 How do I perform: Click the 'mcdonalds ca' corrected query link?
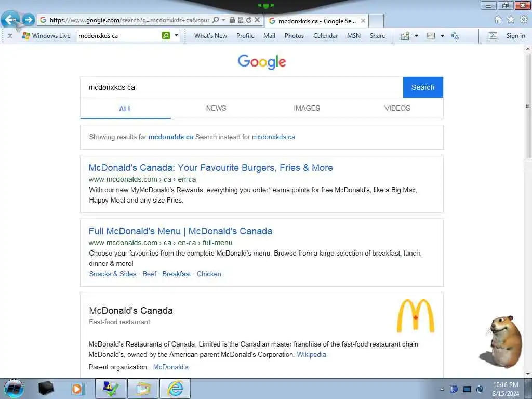click(170, 137)
